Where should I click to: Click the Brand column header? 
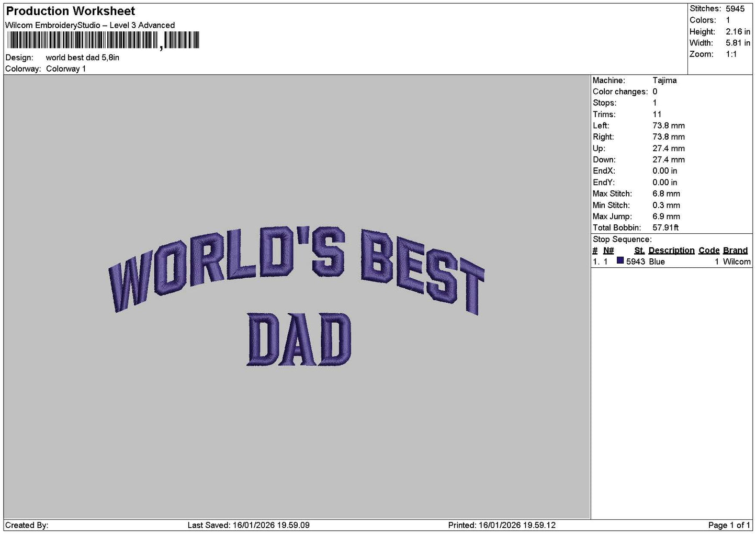pos(736,251)
